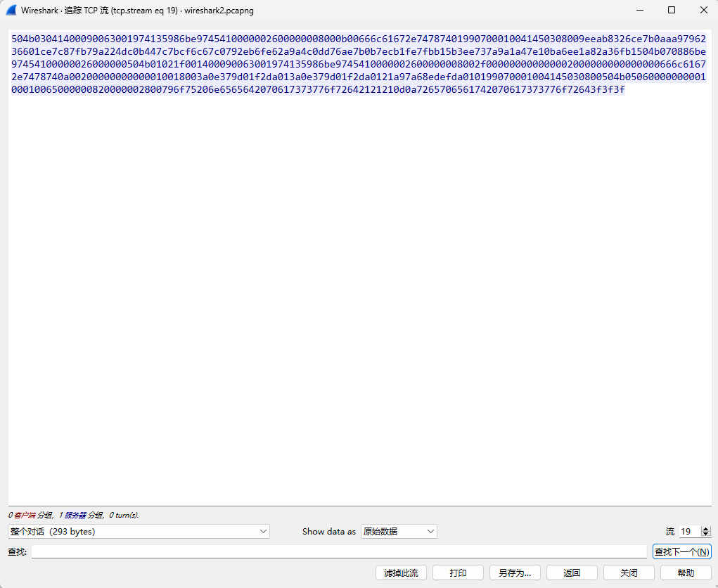Click the 滤掉此流 filter out stream button
The height and width of the screenshot is (588, 718).
[x=401, y=573]
